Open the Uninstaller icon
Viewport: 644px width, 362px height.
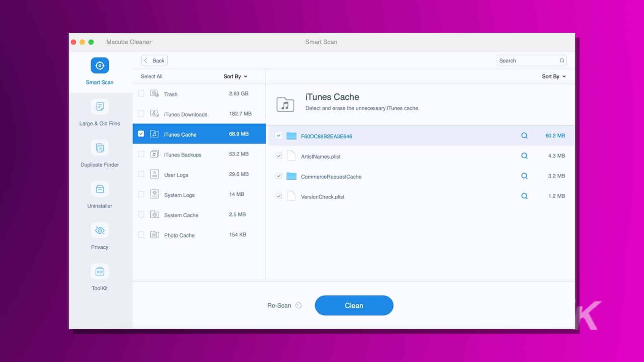[100, 189]
